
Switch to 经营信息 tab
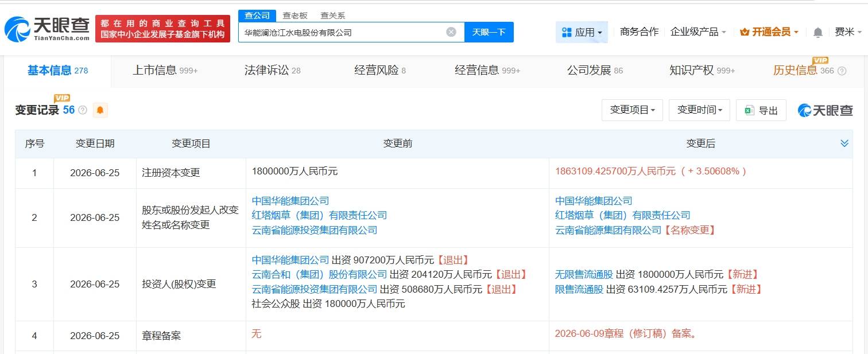point(487,71)
